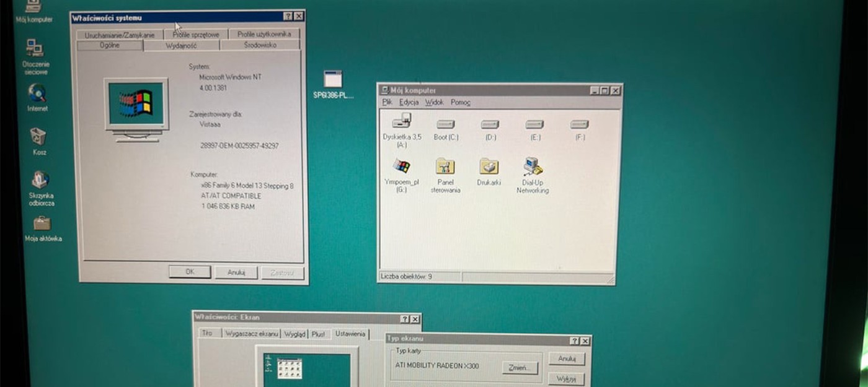The width and height of the screenshot is (868, 387).
Task: Open the Edycja menu in Mój komputer
Action: pyautogui.click(x=409, y=102)
